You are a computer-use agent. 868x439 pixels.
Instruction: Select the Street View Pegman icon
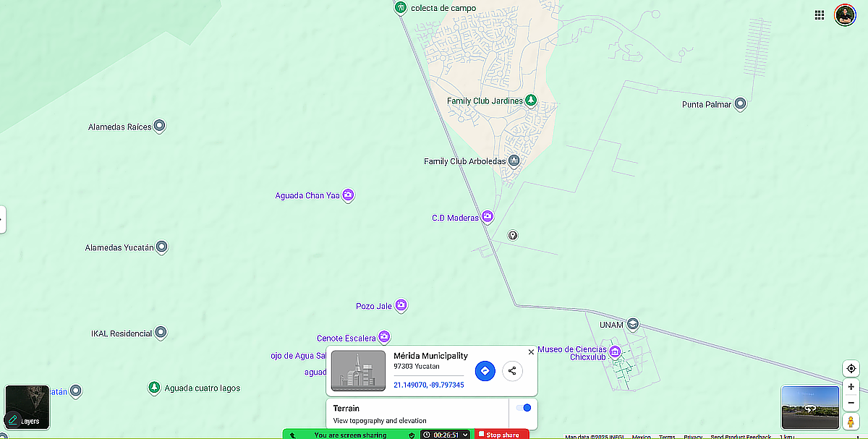pyautogui.click(x=851, y=422)
